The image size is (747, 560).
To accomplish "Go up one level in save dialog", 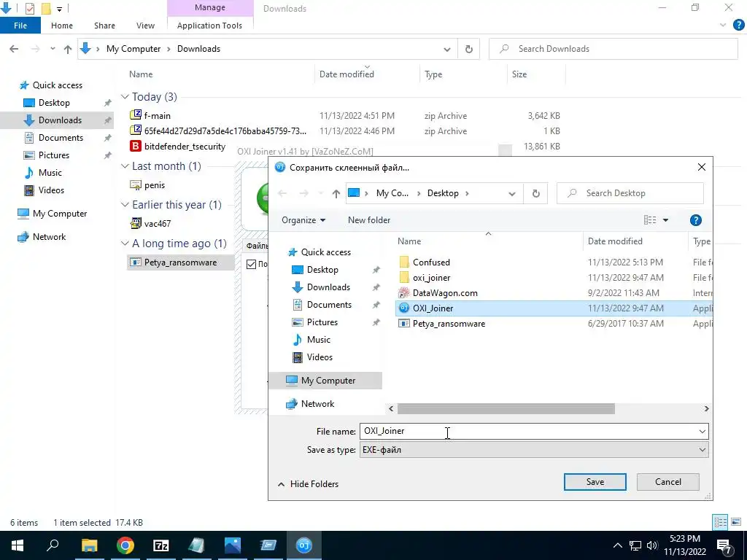I will point(336,193).
